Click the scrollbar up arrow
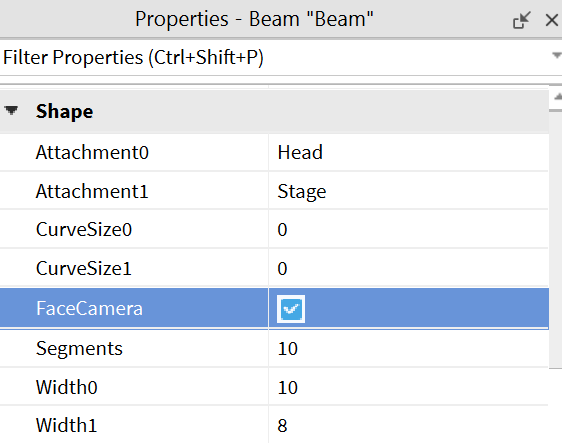The image size is (562, 443). click(558, 97)
